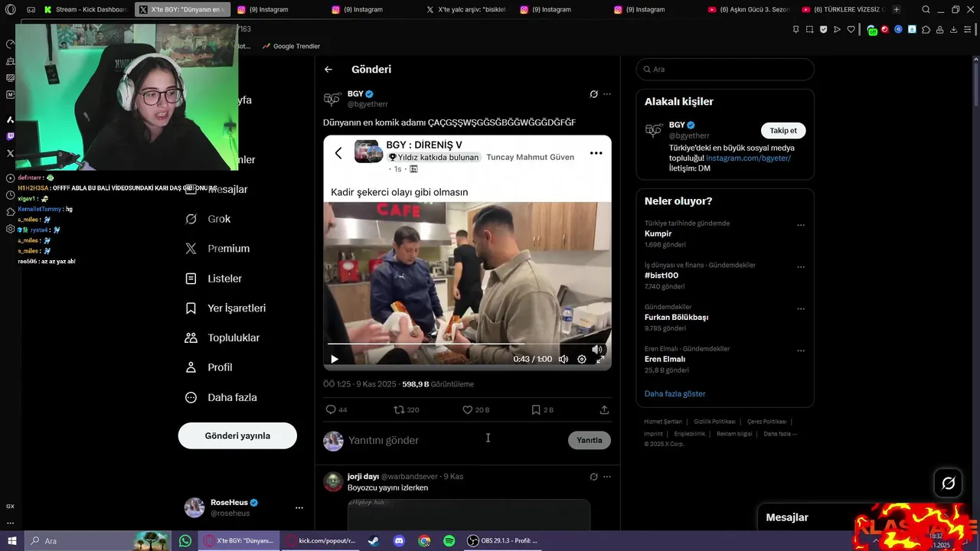Open options for #bist100 trend

coord(801,268)
